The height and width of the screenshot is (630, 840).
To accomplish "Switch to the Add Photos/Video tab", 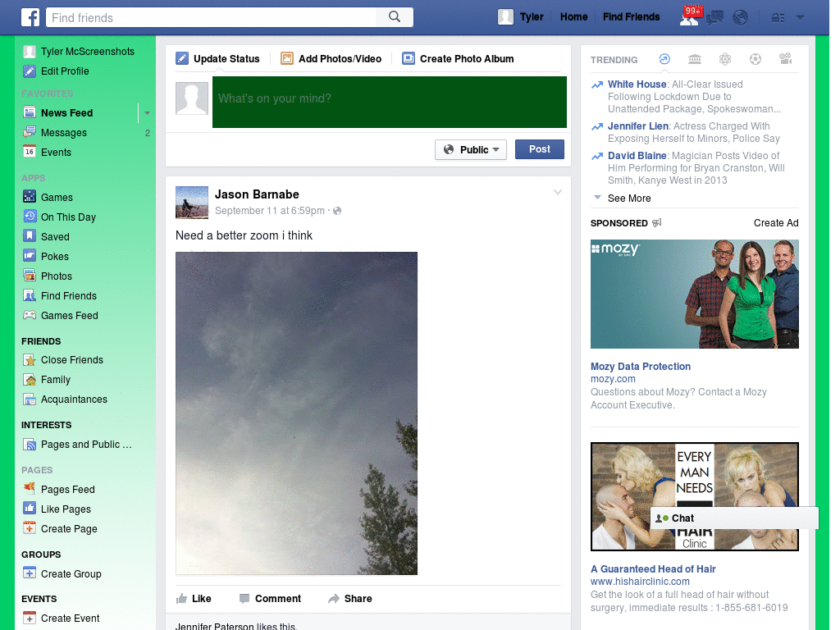I will [x=332, y=58].
